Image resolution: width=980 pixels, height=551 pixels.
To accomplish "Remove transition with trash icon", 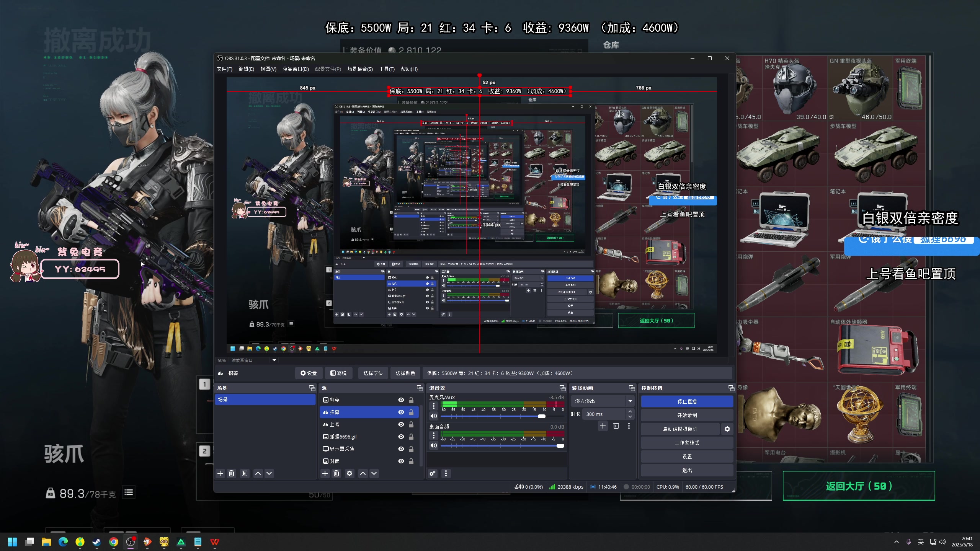I will tap(616, 426).
